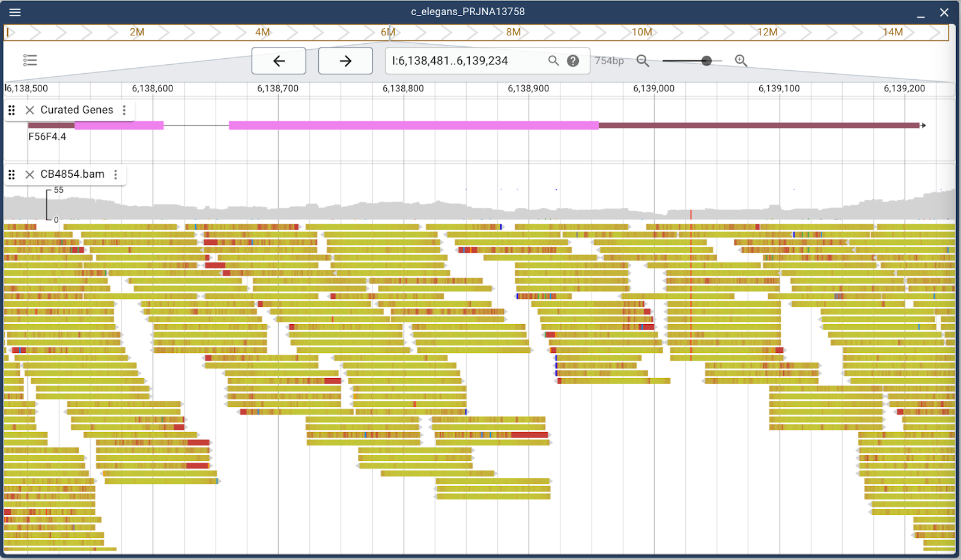
Task: Pan left with the back arrow button
Action: (279, 61)
